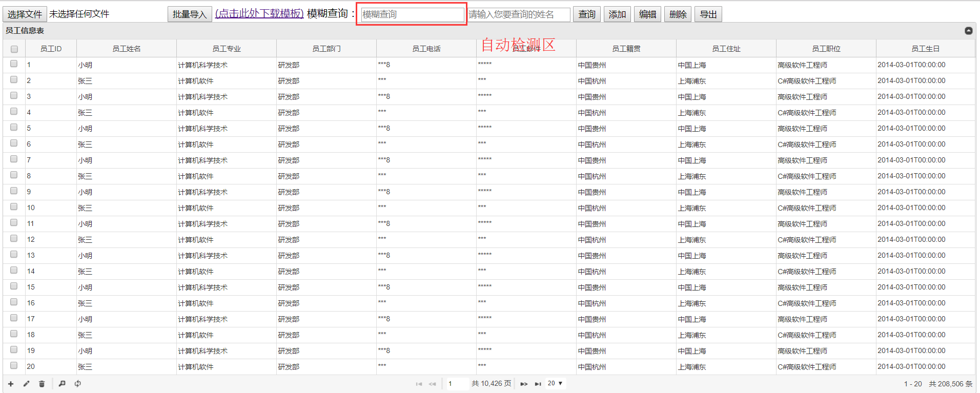The image size is (980, 393).
Task: Click the 共 208,506 条 record count
Action: 950,384
